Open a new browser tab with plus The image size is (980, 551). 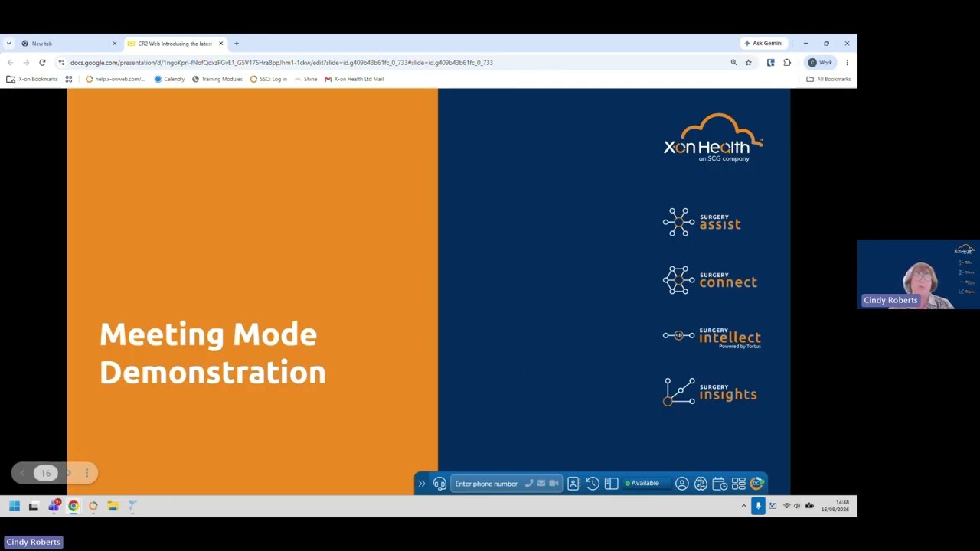pyautogui.click(x=237, y=44)
